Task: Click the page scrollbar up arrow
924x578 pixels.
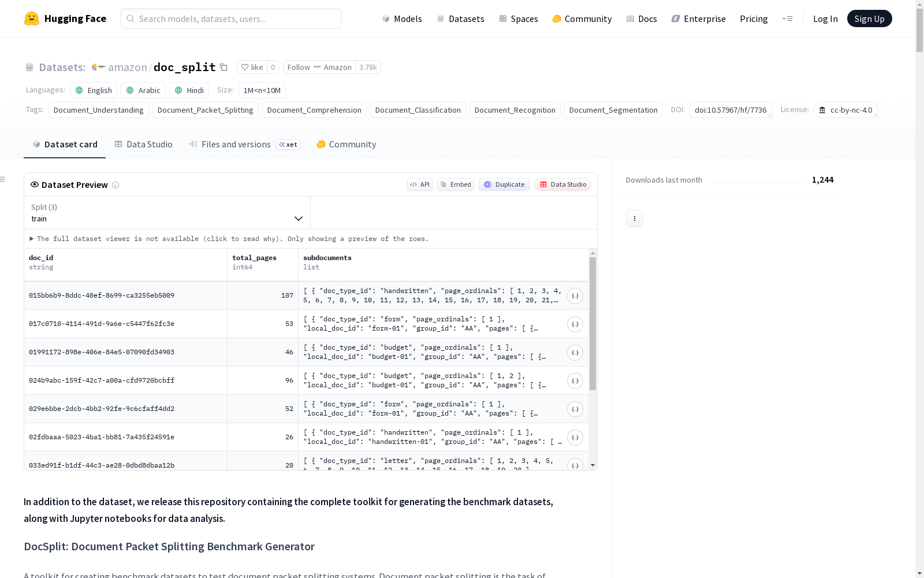Action: pos(919,5)
